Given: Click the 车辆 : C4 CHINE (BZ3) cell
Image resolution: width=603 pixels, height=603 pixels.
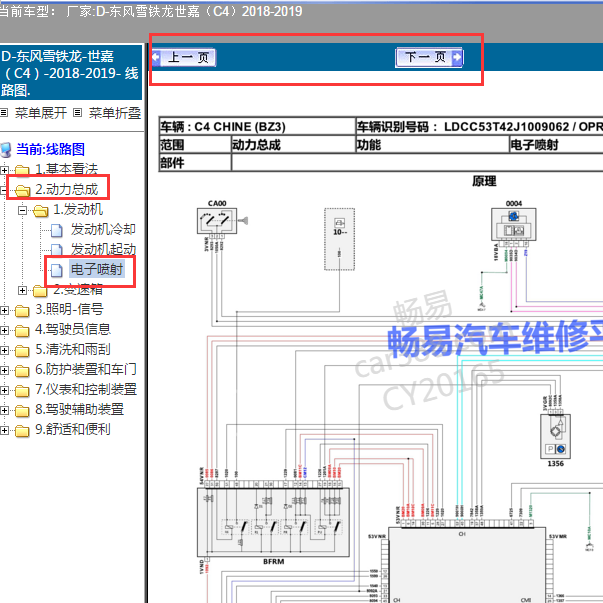Looking at the screenshot, I should point(257,126).
